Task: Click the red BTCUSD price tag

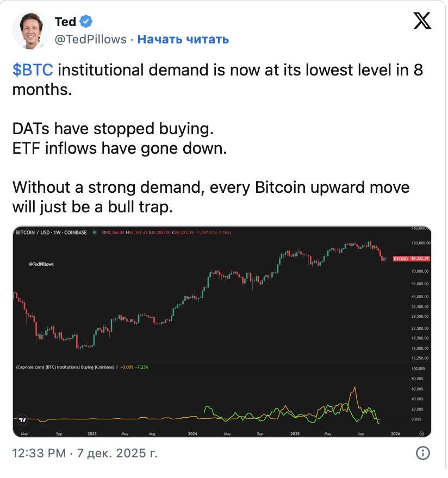Action: [412, 259]
